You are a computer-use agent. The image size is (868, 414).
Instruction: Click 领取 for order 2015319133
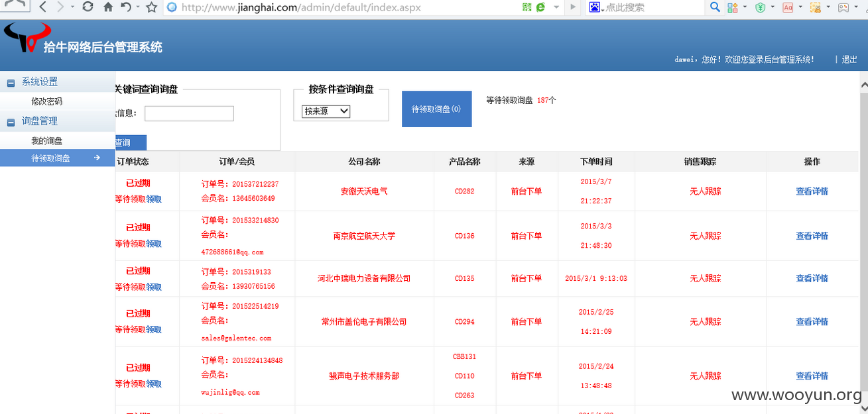click(x=154, y=287)
